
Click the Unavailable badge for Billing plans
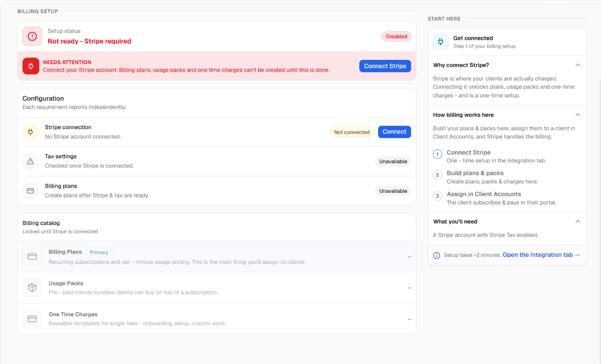[393, 191]
